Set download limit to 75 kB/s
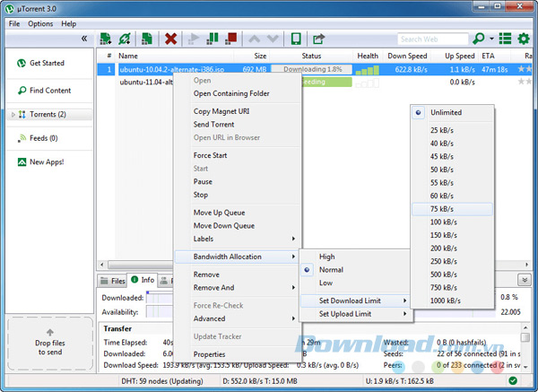 click(452, 209)
